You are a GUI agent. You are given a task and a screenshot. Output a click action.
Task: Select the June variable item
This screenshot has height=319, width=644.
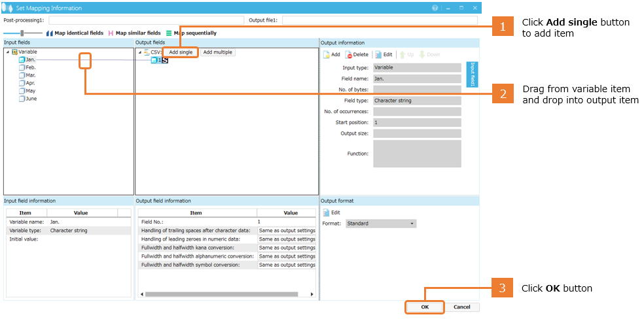click(30, 99)
